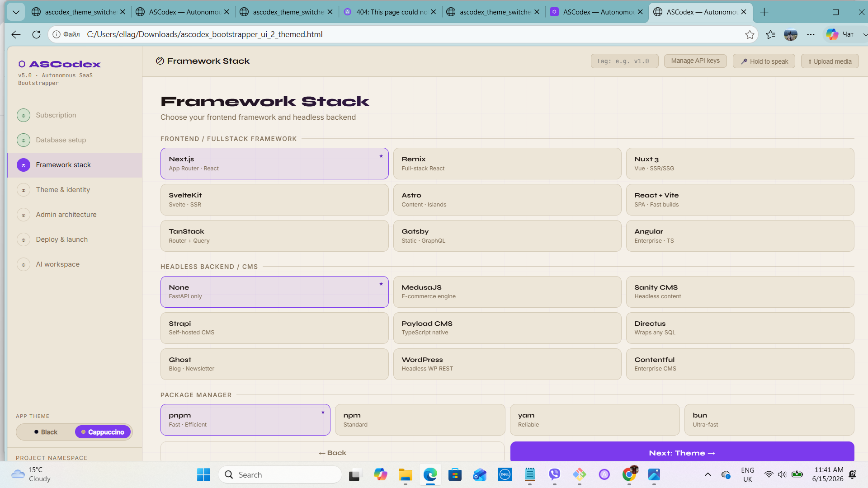Viewport: 868px width, 488px height.
Task: Open AI workspace in sidebar
Action: click(x=75, y=264)
